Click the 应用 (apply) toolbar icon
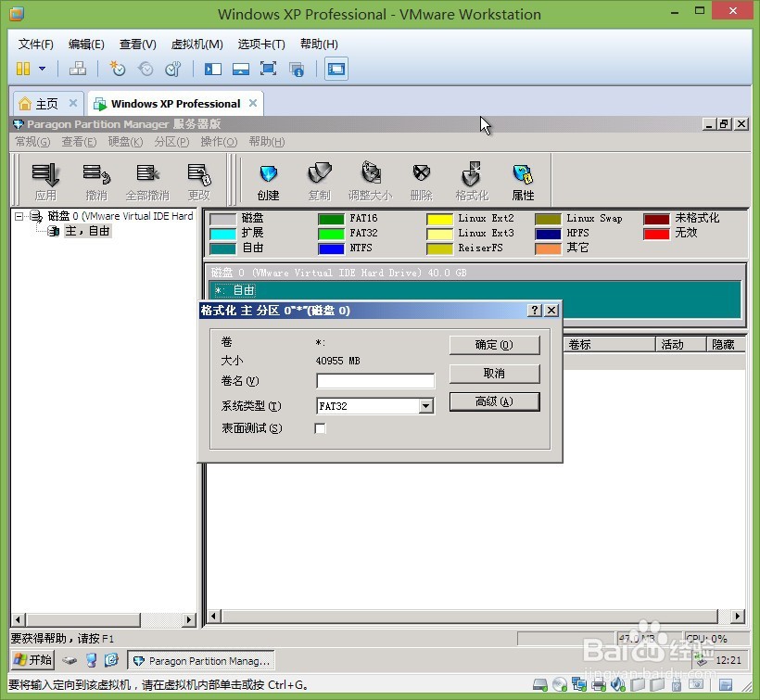The image size is (760, 700). click(x=45, y=182)
